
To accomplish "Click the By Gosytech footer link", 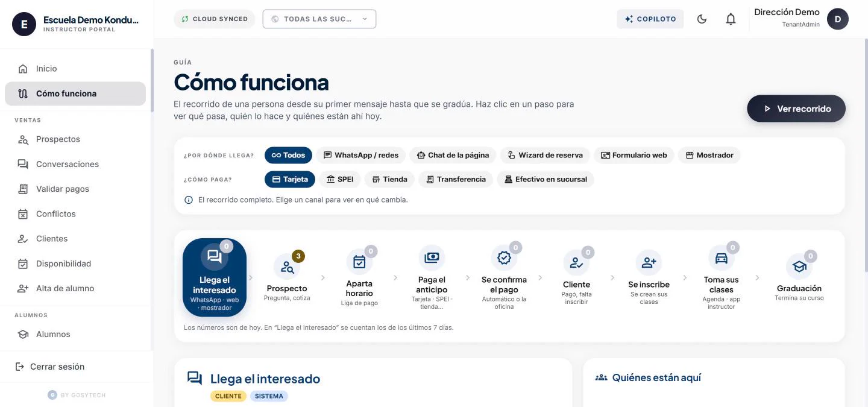I will (77, 395).
